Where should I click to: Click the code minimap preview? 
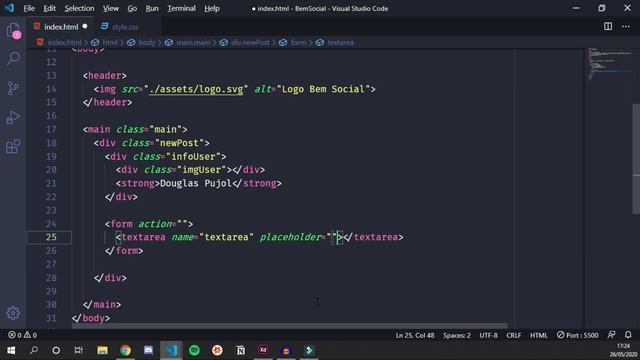[609, 63]
